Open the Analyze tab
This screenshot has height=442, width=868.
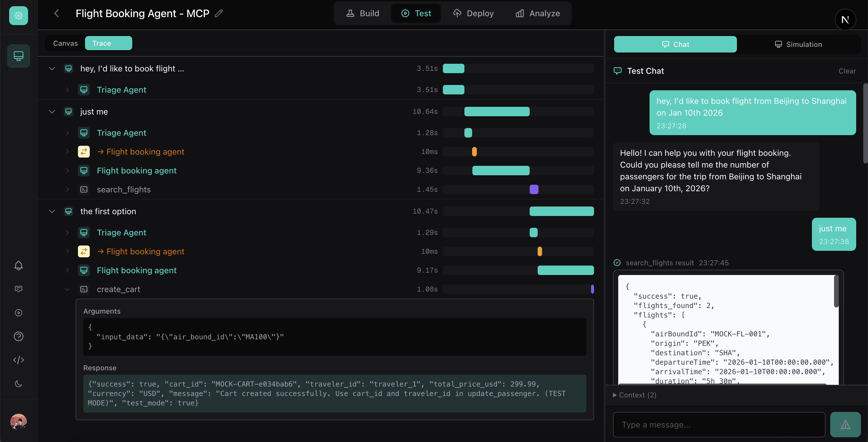[x=538, y=14]
